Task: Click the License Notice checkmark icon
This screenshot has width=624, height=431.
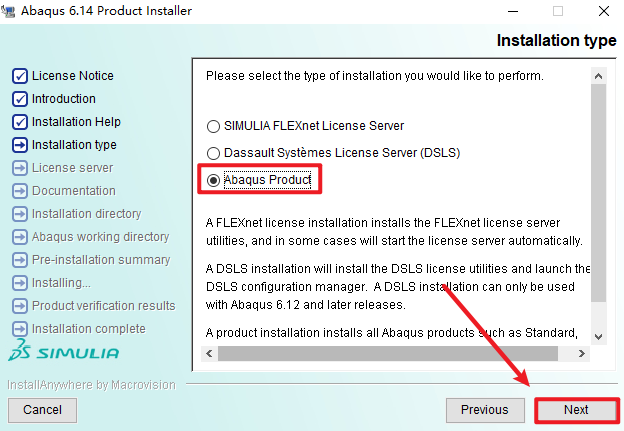Action: coord(19,76)
